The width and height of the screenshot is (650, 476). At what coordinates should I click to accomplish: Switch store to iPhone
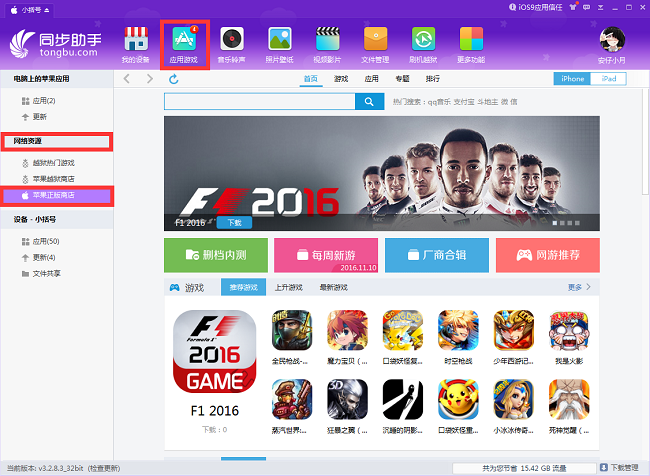coord(572,79)
